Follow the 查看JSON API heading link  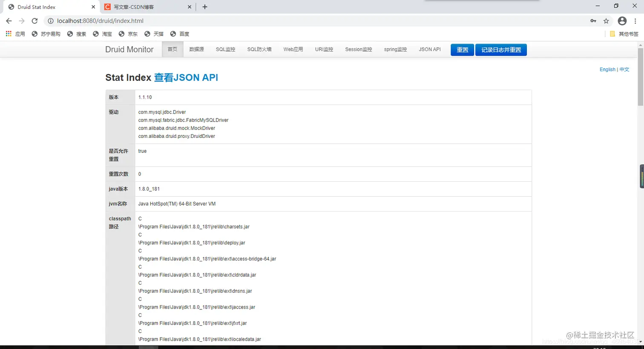click(x=186, y=77)
